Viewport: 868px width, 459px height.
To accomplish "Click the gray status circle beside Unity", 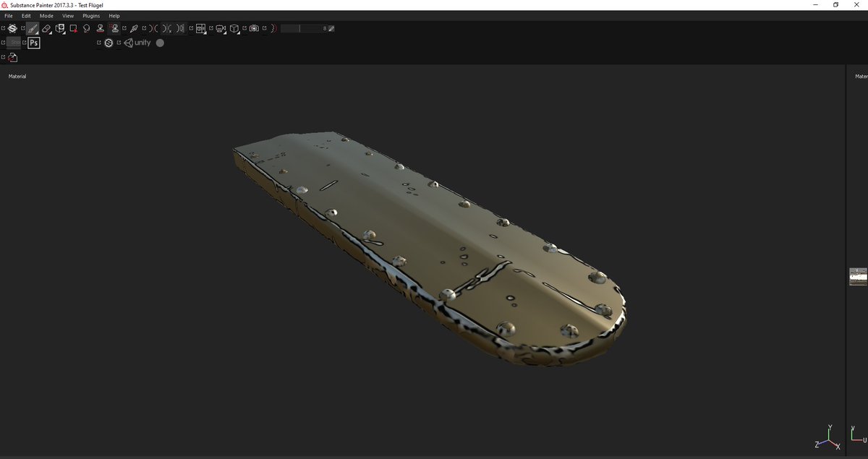I will tap(160, 43).
